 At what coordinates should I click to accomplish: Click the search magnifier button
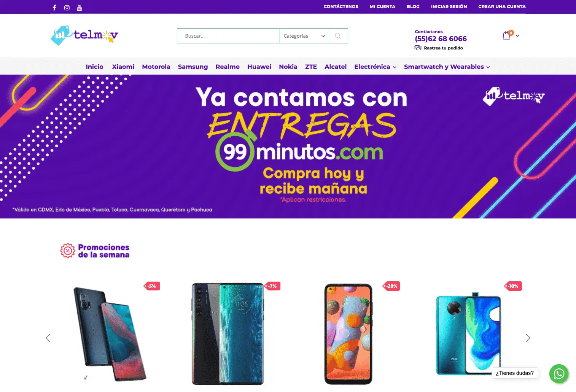coord(338,36)
